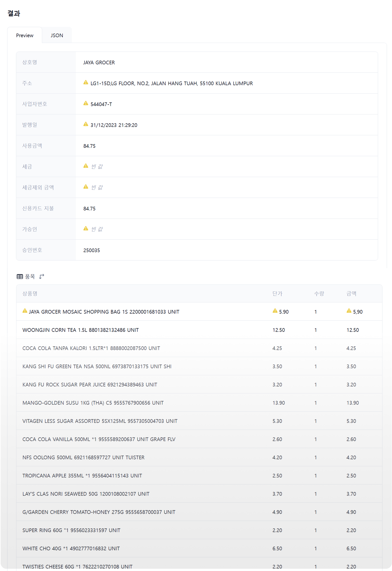Click amount 13.90 in MANGO-GOLDEN SUSU row
Screen dimensions: 392x571
tap(353, 403)
